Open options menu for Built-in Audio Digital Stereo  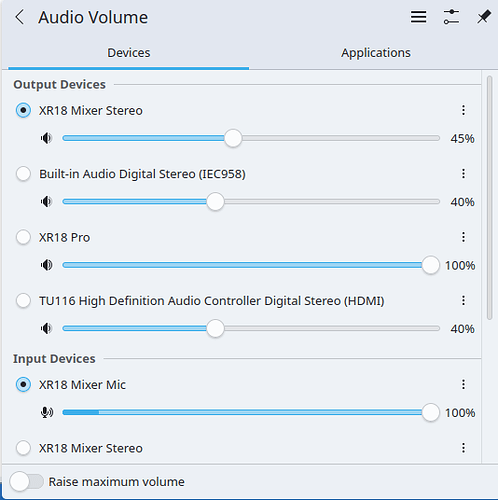[x=463, y=174]
